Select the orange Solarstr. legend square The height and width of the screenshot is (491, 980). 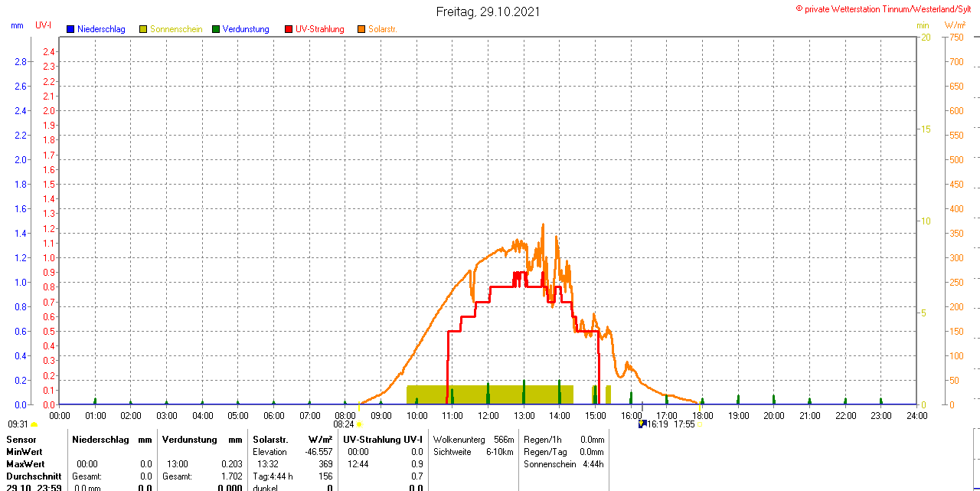pos(361,30)
